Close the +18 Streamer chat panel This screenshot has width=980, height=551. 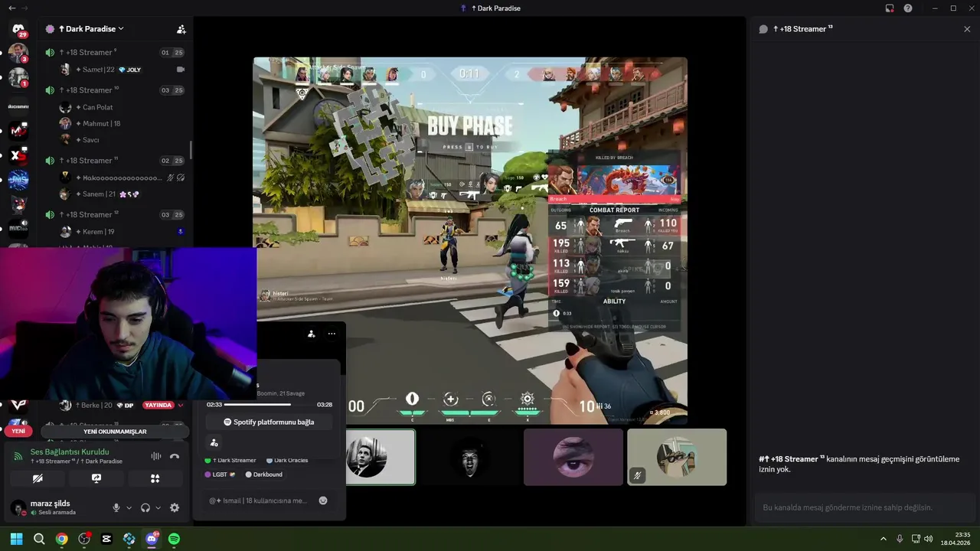pos(967,29)
